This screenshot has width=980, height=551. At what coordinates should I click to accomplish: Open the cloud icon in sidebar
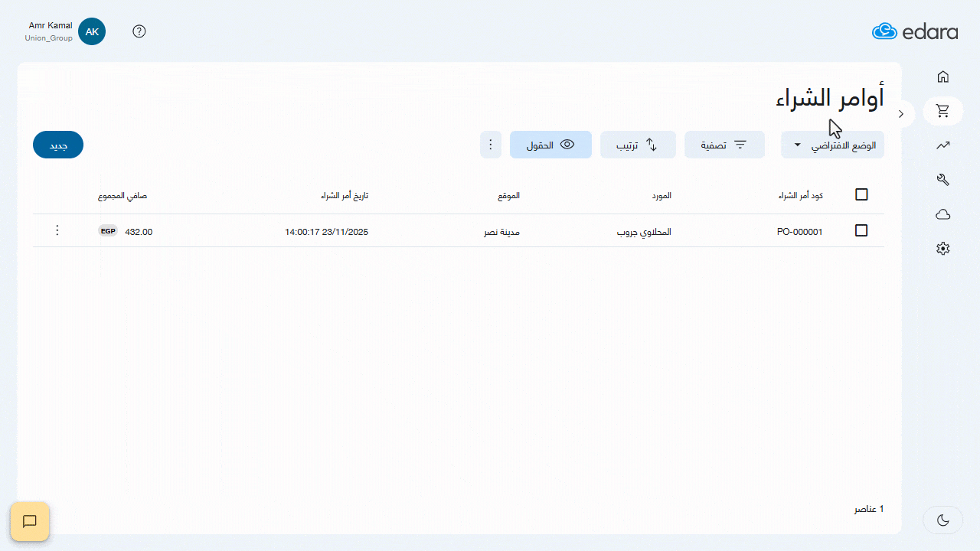point(943,214)
